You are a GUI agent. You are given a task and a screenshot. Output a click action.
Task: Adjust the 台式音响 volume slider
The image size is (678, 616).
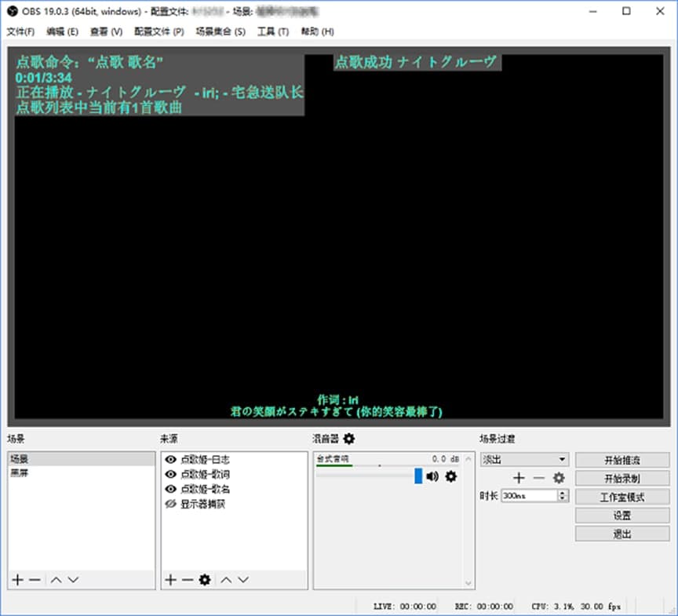[417, 477]
